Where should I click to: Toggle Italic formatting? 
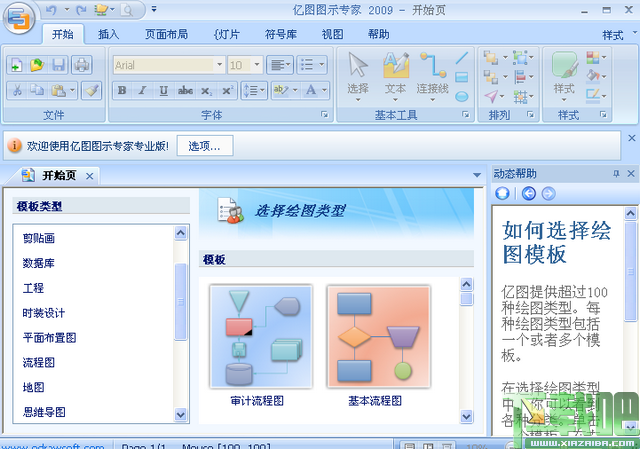[142, 90]
